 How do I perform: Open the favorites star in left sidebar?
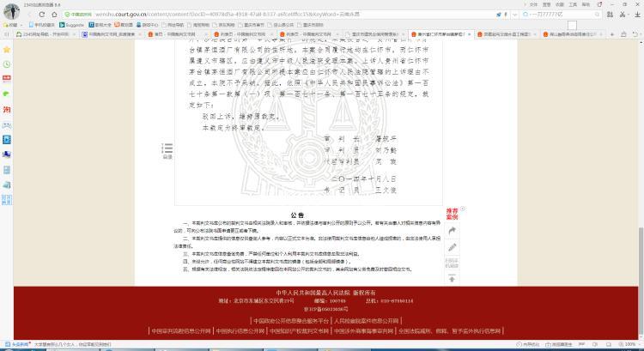tap(7, 50)
